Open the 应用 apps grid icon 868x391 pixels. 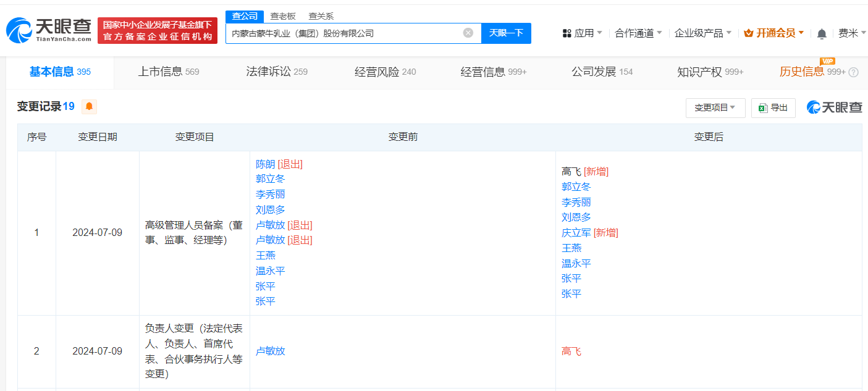coord(568,33)
